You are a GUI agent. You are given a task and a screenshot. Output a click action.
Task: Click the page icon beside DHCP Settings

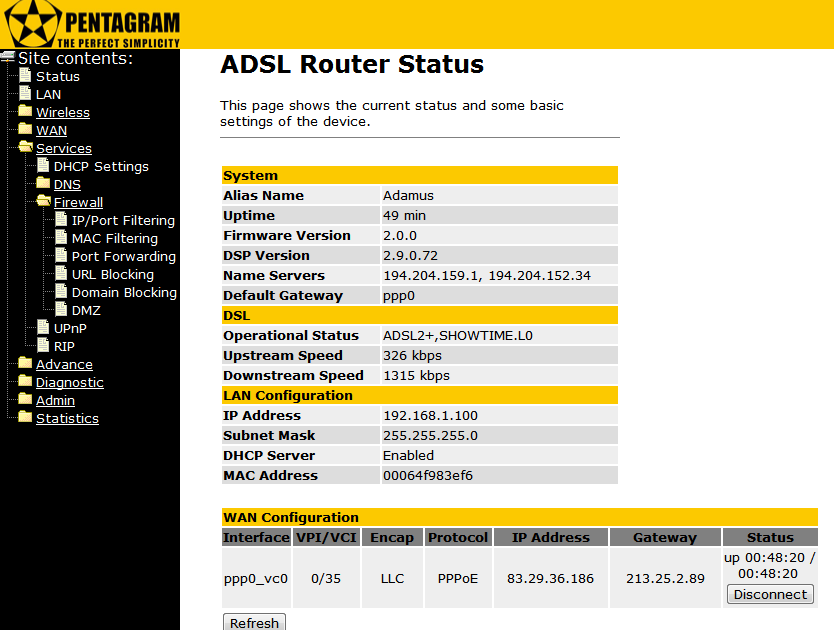(x=43, y=166)
